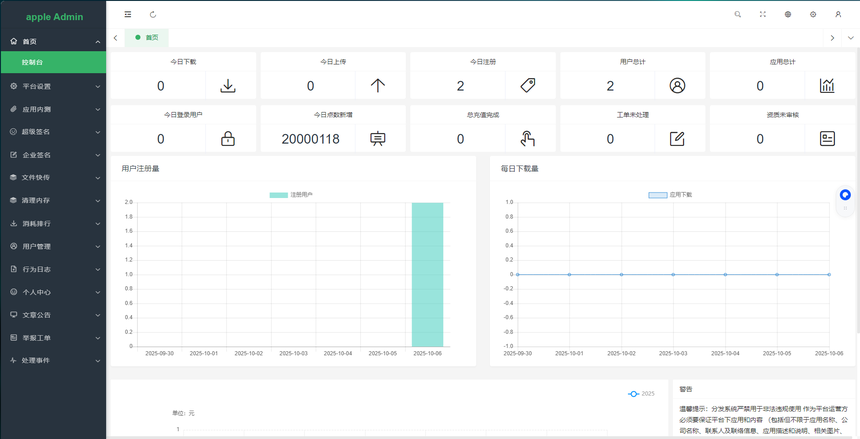Toggle the 注册用户 legend in the registration chart
This screenshot has width=860, height=439.
[x=291, y=195]
